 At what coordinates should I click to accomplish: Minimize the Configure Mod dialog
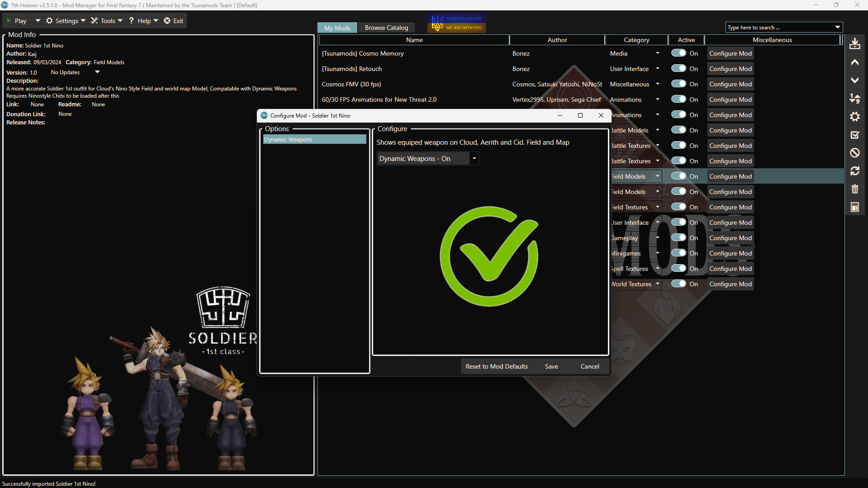click(x=560, y=115)
